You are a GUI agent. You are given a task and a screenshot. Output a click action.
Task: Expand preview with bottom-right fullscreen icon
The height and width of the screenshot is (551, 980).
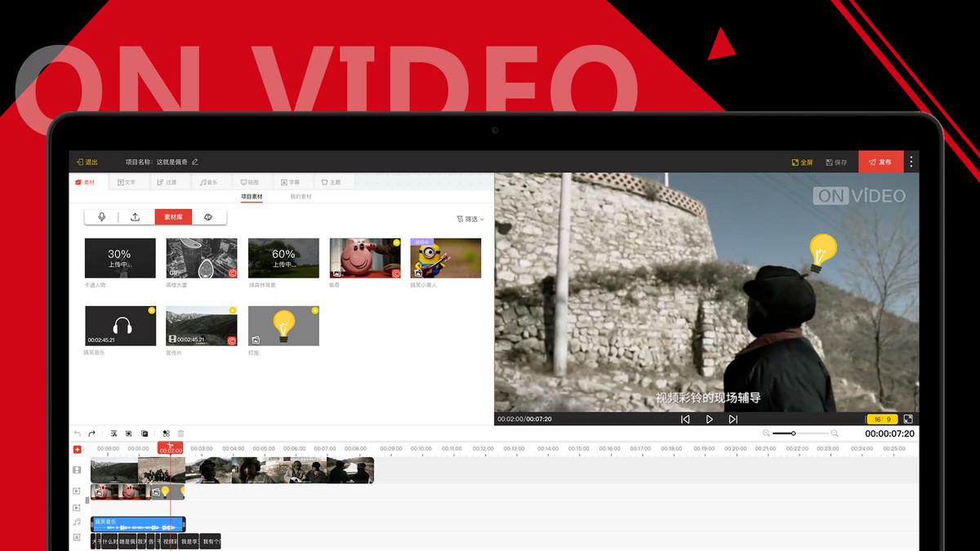click(908, 419)
